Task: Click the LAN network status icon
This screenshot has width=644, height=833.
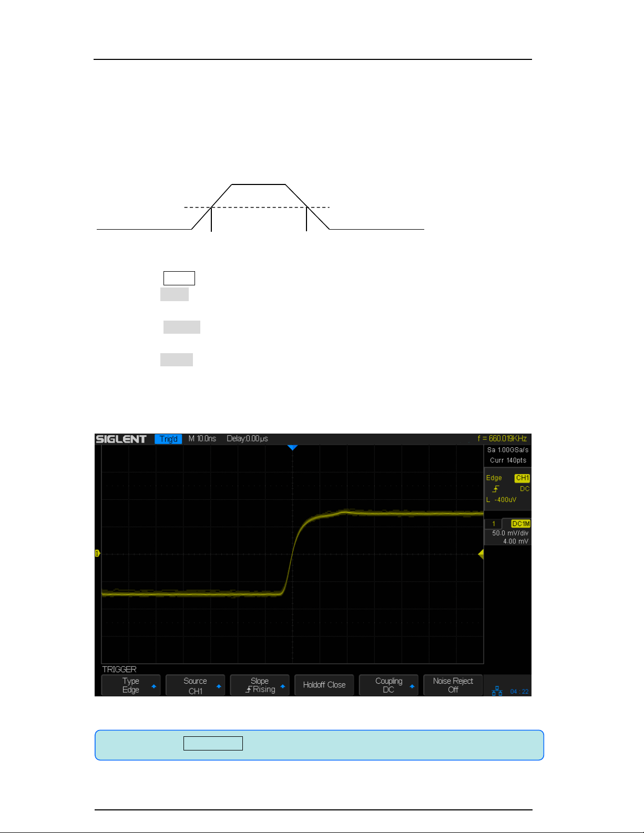Action: click(497, 691)
